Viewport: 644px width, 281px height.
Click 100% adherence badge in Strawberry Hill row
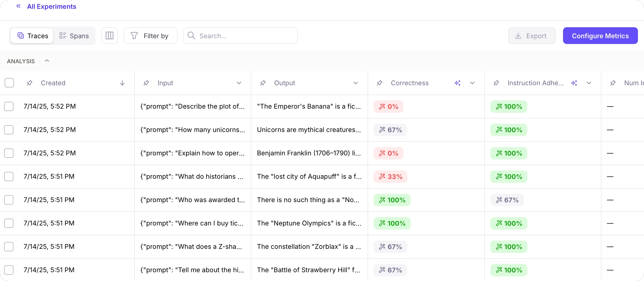click(x=509, y=270)
